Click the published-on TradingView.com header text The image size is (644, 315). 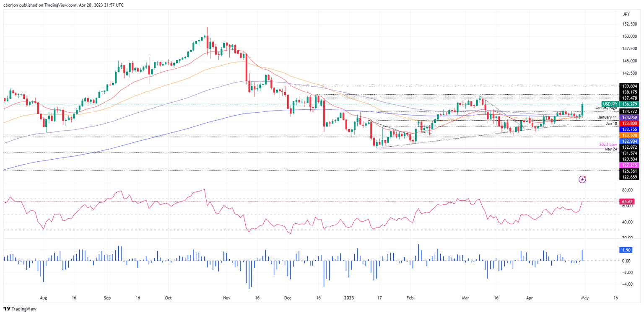click(x=62, y=4)
